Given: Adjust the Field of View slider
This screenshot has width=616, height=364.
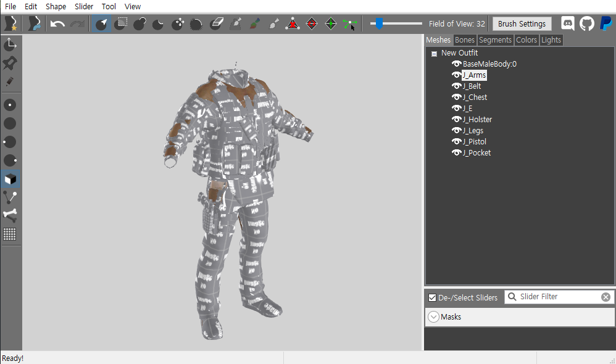Looking at the screenshot, I should pyautogui.click(x=380, y=24).
